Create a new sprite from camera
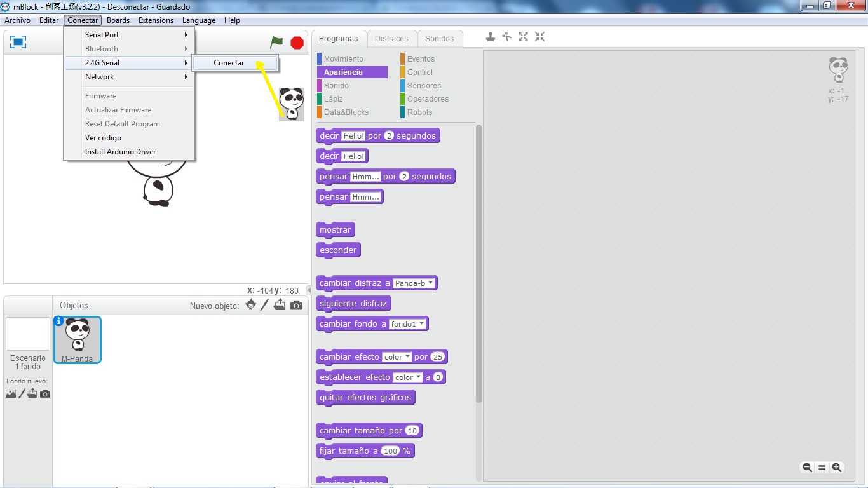868x488 pixels. coord(296,306)
